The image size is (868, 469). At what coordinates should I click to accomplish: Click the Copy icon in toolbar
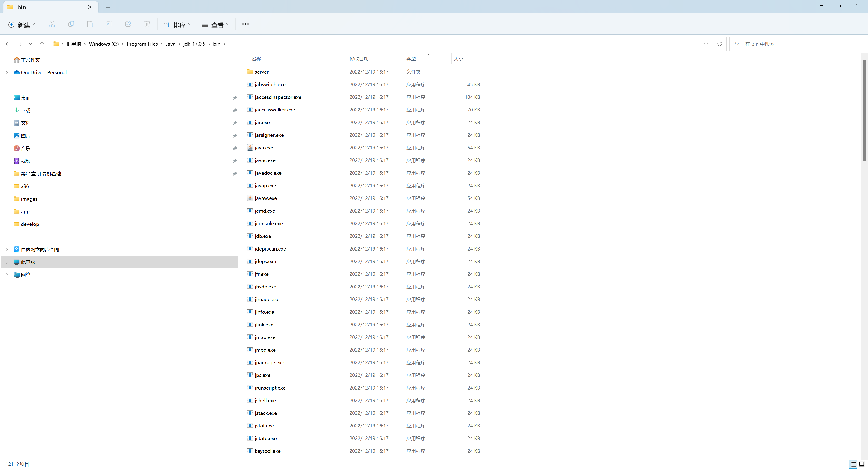[x=71, y=24]
